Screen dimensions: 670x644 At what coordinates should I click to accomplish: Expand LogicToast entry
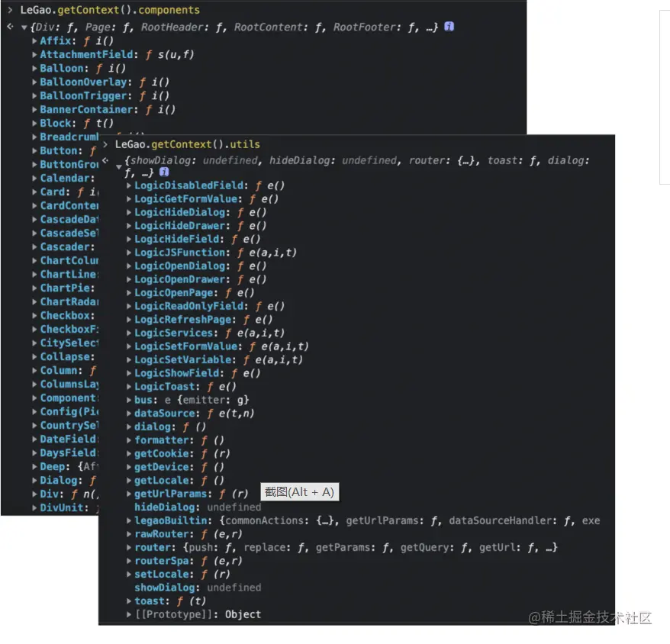coord(129,386)
